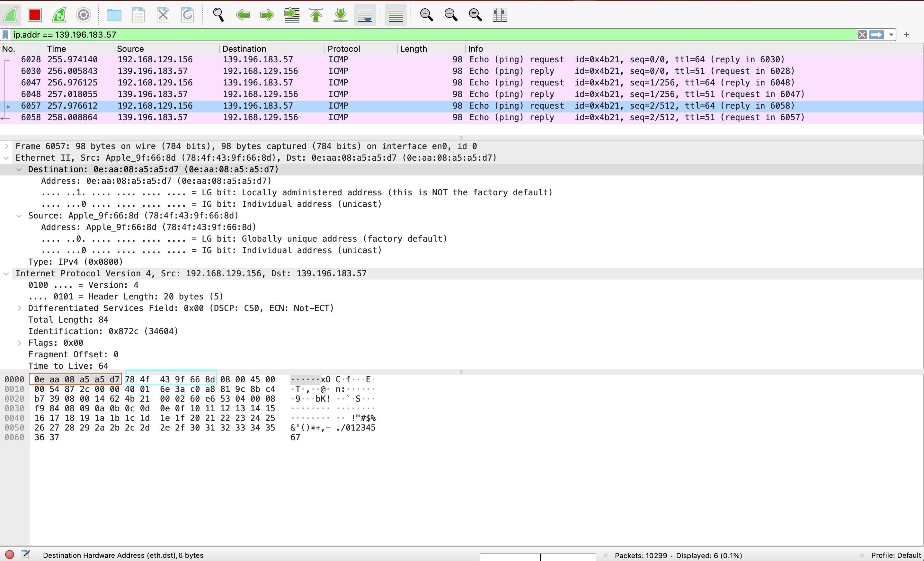This screenshot has height=561, width=924.
Task: Restart the current capture with green fin icon
Action: pos(59,15)
